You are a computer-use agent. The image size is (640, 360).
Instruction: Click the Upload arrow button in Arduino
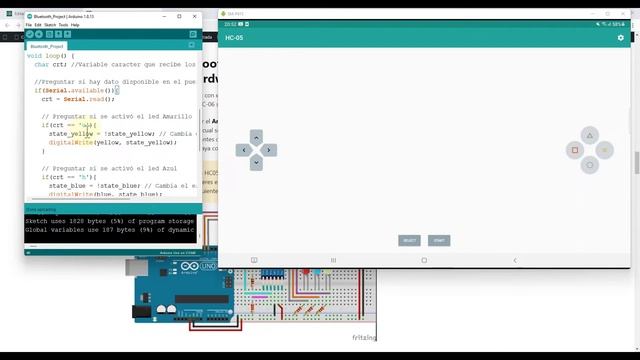click(x=39, y=34)
